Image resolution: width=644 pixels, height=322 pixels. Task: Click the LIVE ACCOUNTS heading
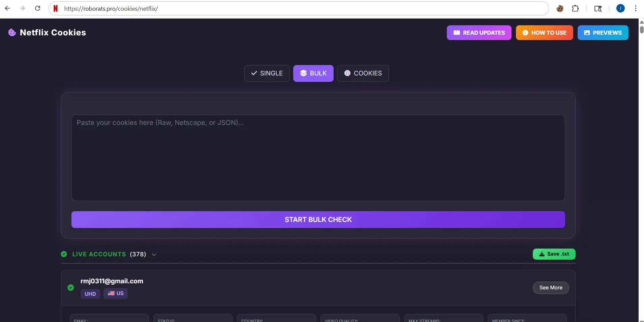point(99,254)
